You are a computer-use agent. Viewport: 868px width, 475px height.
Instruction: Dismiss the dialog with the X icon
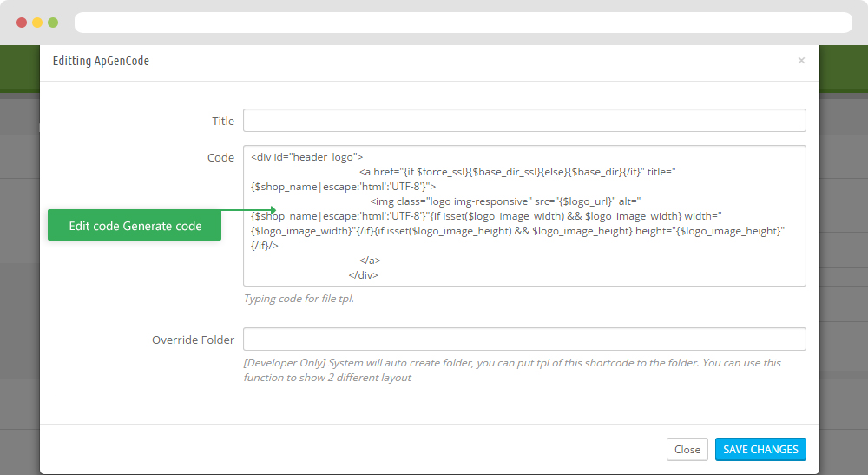(801, 60)
